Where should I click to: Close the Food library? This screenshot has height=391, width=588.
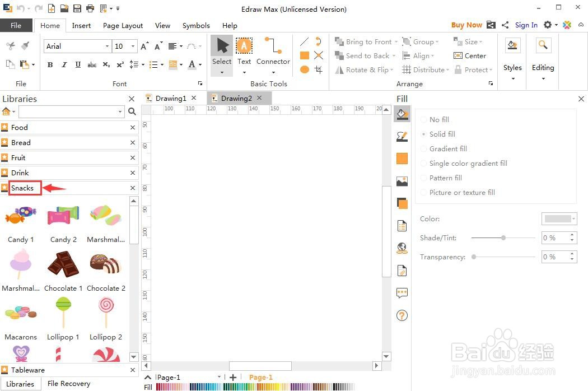[132, 128]
